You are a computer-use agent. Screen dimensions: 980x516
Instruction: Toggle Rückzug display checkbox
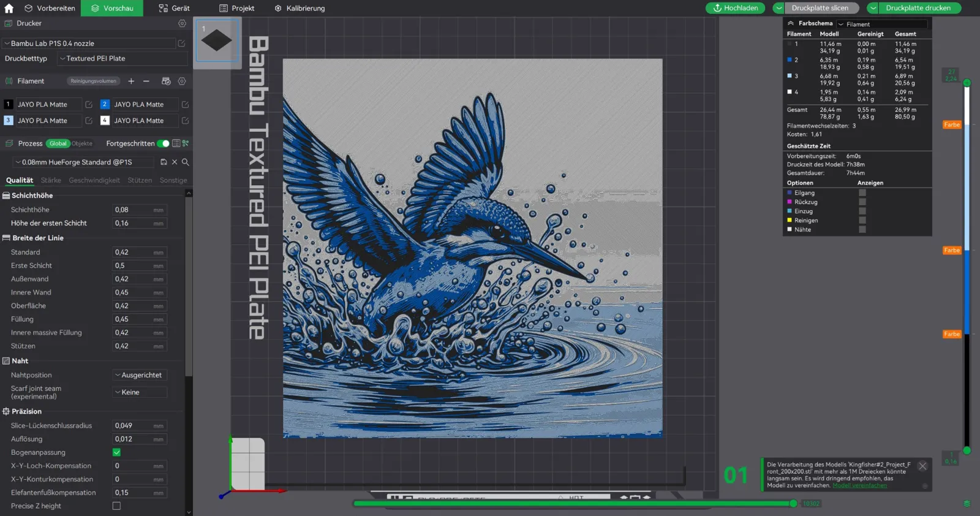(x=862, y=202)
